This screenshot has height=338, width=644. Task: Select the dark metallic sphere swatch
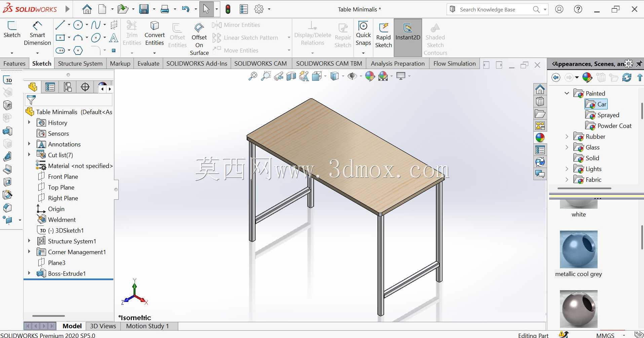coord(578,309)
